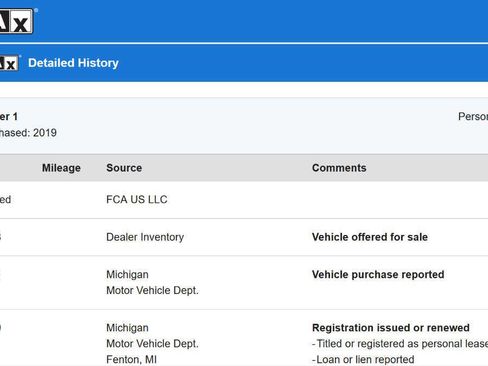Image resolution: width=488 pixels, height=366 pixels.
Task: Click the small logo beside Detailed History
Action: (9, 63)
